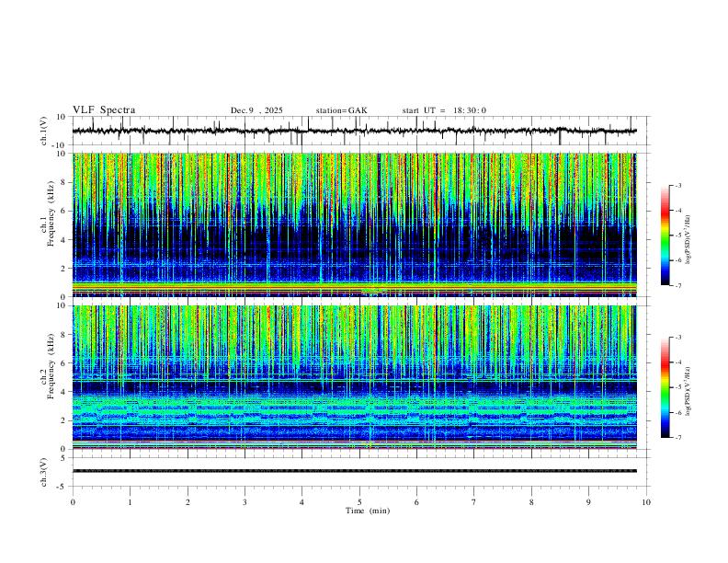
Task: Click the "-7" tick on ch.1 color bar
Action: click(678, 285)
